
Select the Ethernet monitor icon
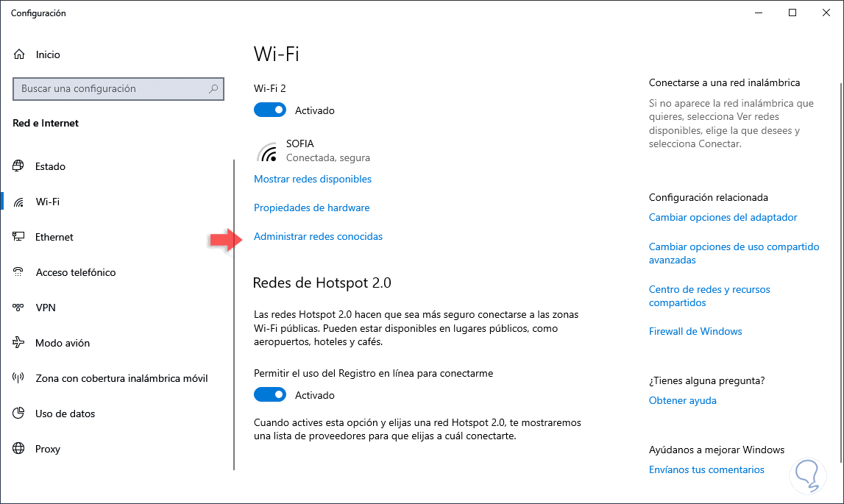[x=18, y=237]
